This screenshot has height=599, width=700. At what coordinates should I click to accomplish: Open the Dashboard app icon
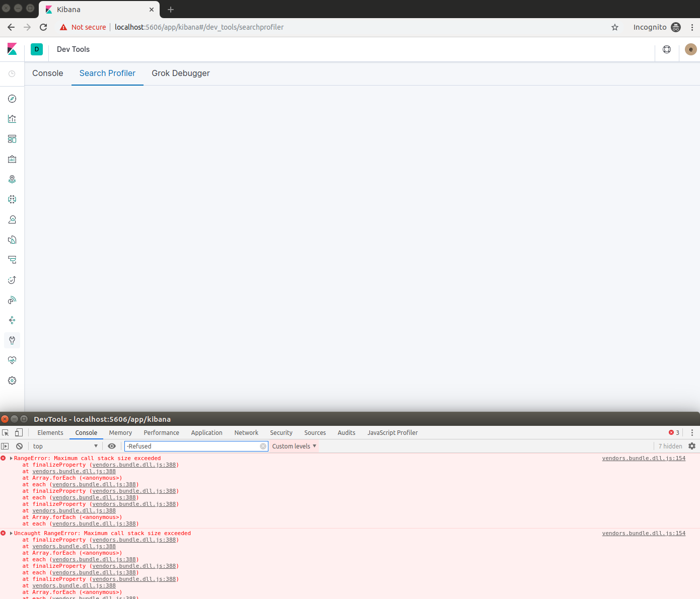point(12,139)
